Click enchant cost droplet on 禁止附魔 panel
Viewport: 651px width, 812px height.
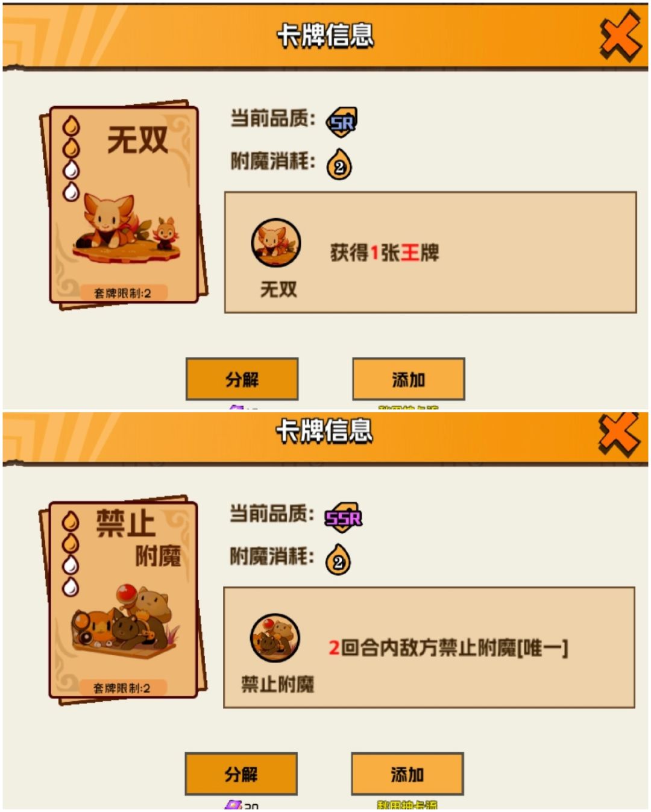pos(338,559)
